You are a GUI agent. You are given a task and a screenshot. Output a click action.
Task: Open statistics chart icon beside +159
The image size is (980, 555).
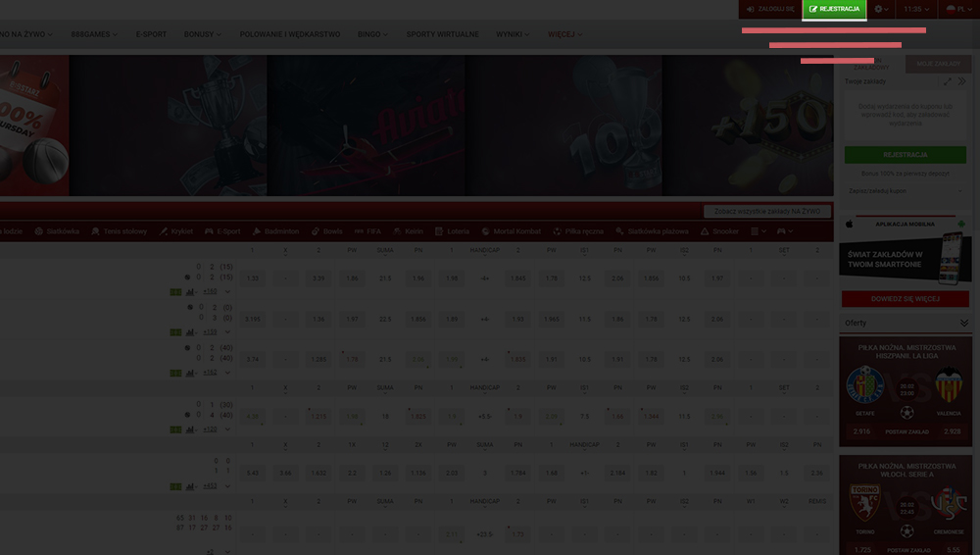tap(190, 332)
